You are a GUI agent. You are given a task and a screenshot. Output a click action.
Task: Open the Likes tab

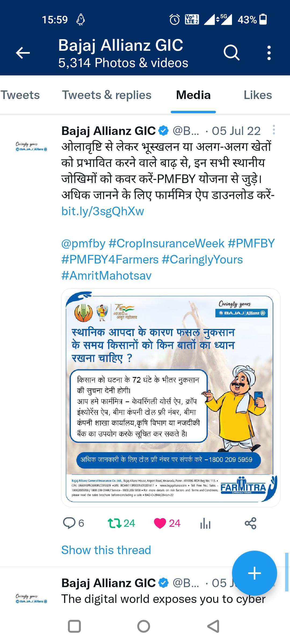[258, 95]
